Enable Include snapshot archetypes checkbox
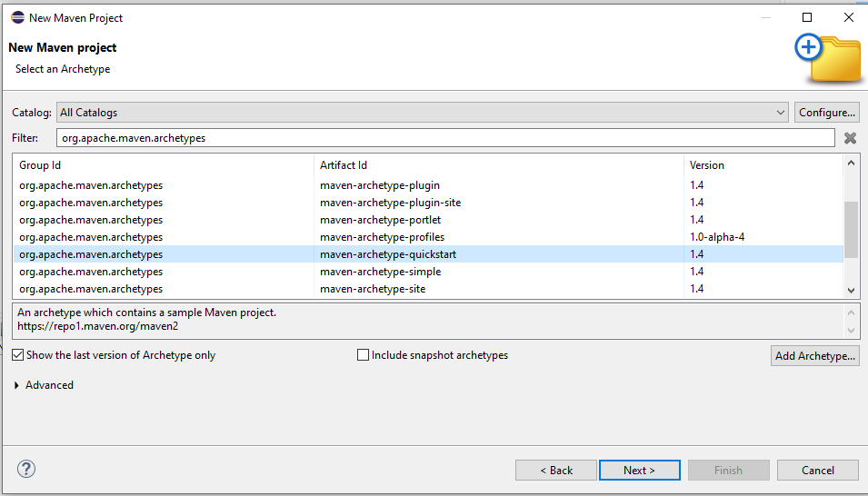 pos(364,355)
